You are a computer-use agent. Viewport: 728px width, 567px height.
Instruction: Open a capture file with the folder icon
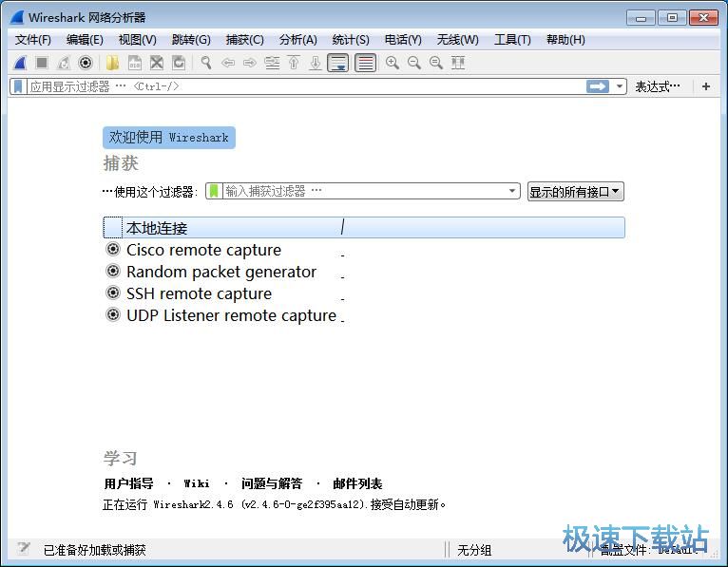pyautogui.click(x=112, y=63)
